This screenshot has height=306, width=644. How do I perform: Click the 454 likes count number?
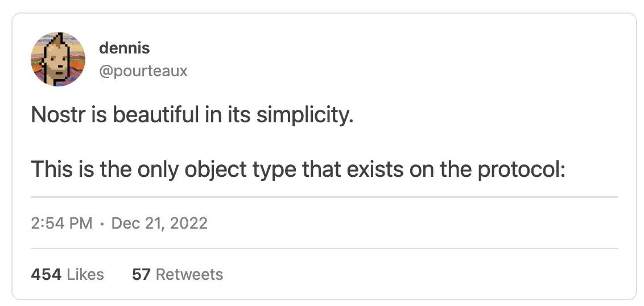pos(46,275)
